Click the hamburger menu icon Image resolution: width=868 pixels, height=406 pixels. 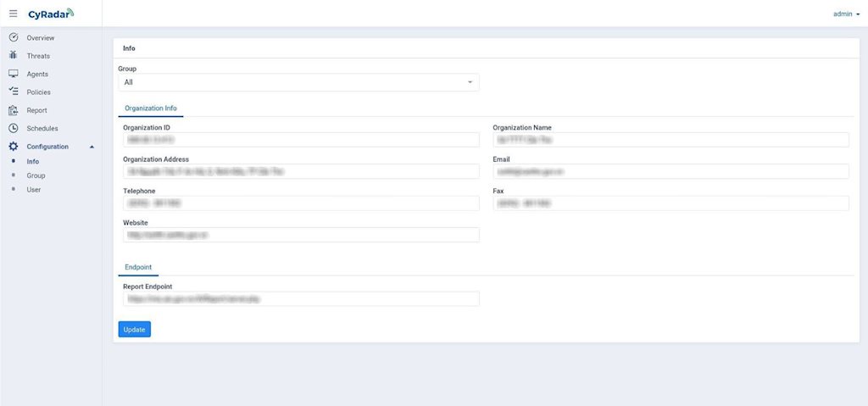13,14
